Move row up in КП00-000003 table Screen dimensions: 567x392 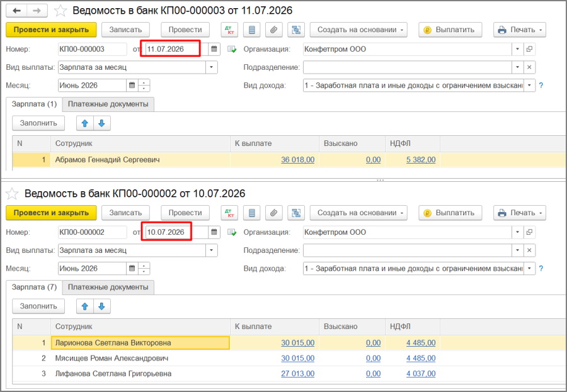85,123
